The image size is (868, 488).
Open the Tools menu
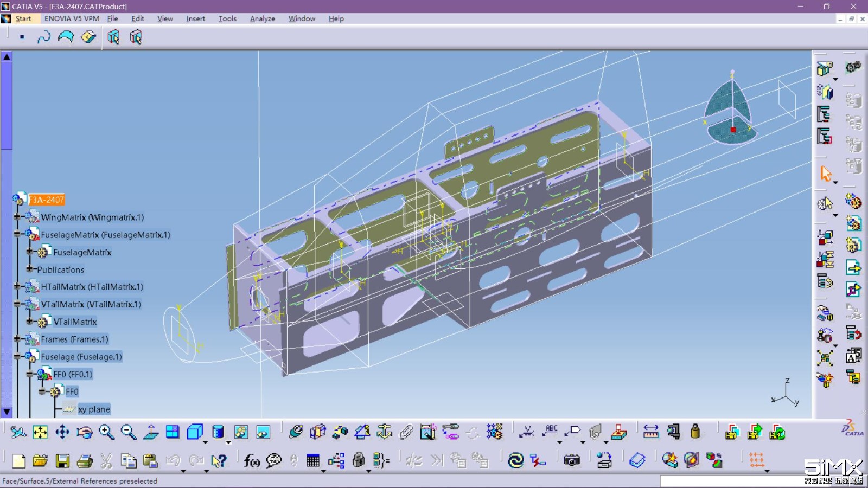[227, 18]
